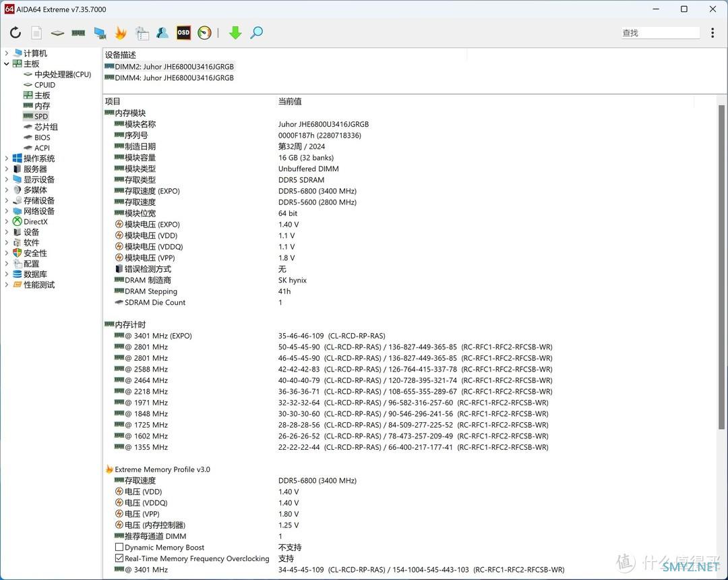Select DIMM2 Juhor module entry
This screenshot has width=728, height=580.
point(169,66)
